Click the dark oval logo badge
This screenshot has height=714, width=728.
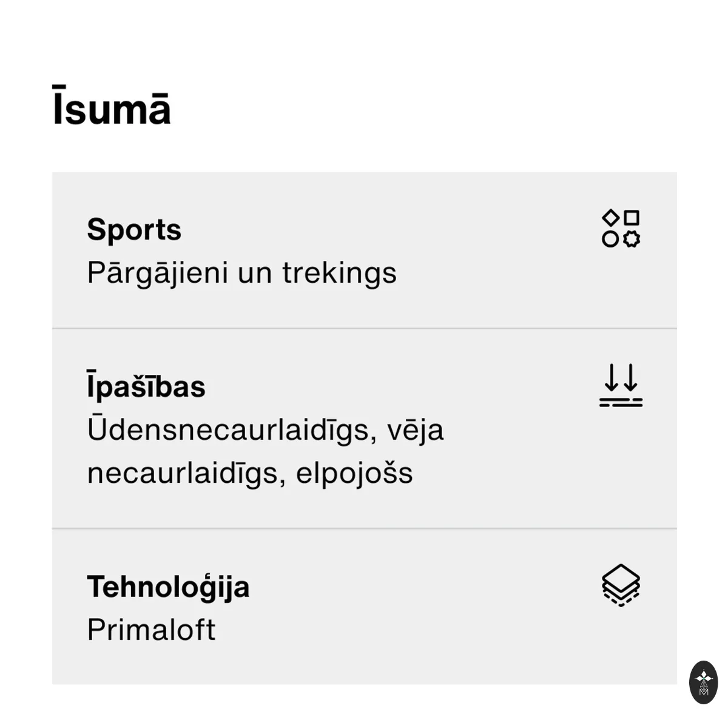pyautogui.click(x=704, y=682)
